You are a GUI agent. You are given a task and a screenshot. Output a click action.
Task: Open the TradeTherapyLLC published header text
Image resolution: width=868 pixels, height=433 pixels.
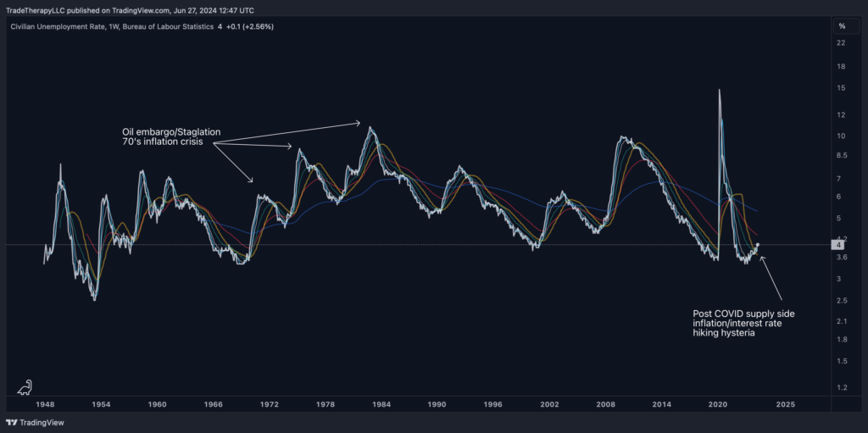click(x=131, y=10)
